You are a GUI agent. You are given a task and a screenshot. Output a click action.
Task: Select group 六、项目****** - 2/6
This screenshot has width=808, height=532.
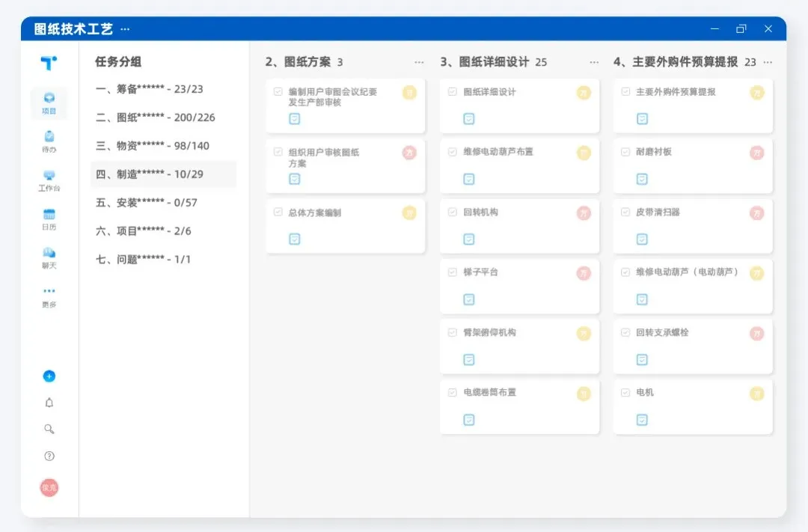163,231
